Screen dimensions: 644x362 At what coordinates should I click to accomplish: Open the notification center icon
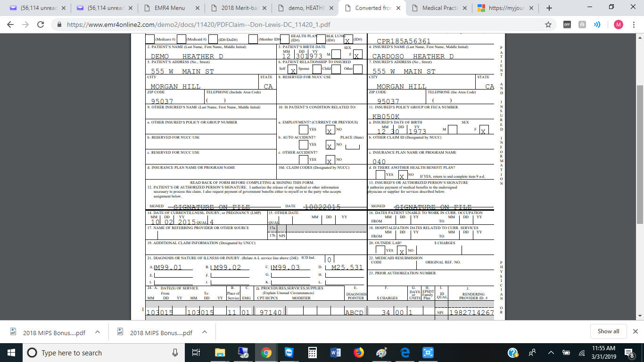tap(629, 353)
